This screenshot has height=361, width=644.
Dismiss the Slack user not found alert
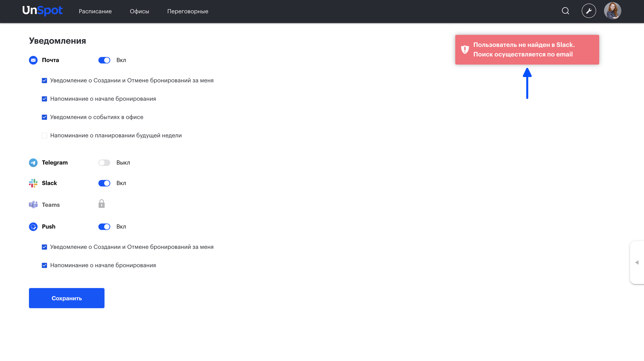[x=527, y=50]
